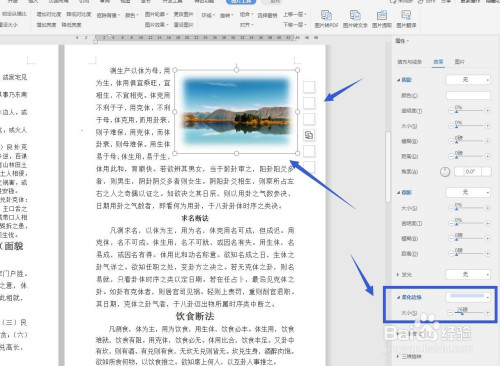The image size is (500, 366).
Task: Click the heading 求名断法
Action: (x=195, y=218)
